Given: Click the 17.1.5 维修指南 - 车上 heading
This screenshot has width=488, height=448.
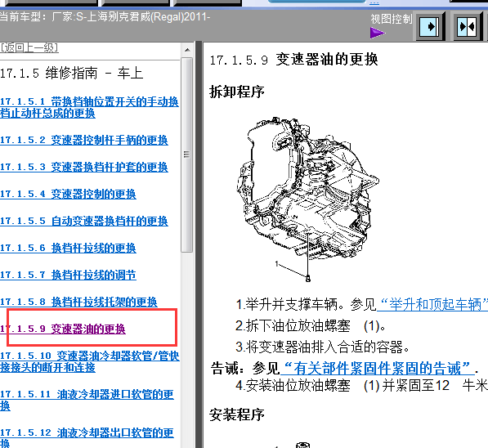Looking at the screenshot, I should click(x=71, y=74).
